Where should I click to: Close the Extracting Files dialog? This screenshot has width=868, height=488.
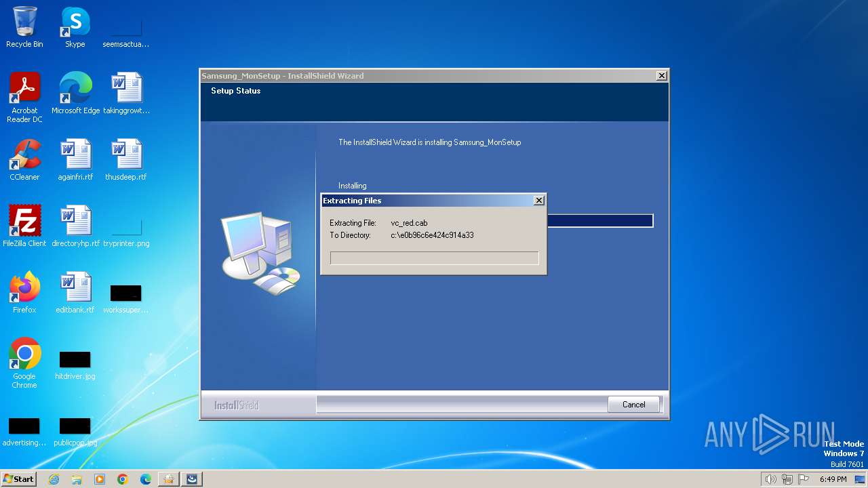[x=539, y=201]
